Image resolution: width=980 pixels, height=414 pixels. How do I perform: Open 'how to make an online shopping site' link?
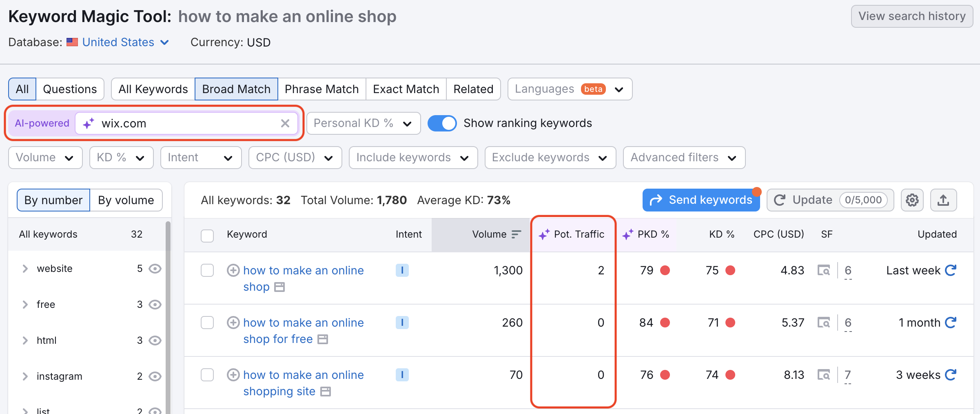[304, 383]
